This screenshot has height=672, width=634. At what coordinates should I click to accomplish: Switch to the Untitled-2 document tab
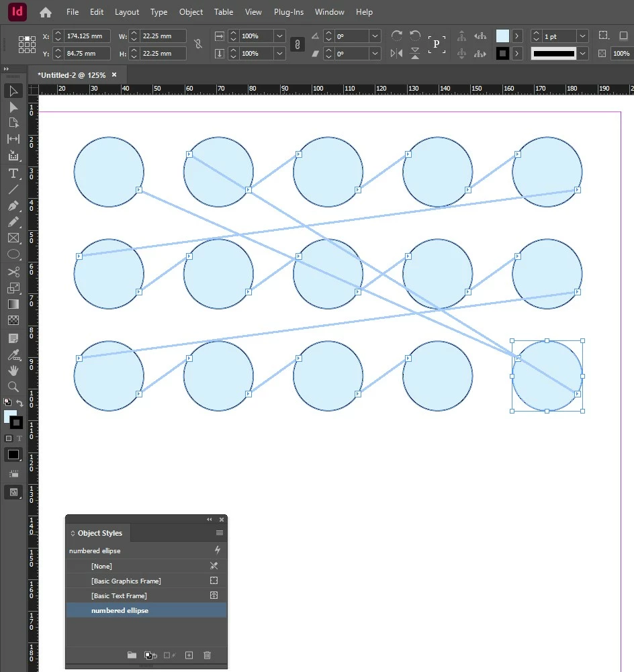(72, 75)
